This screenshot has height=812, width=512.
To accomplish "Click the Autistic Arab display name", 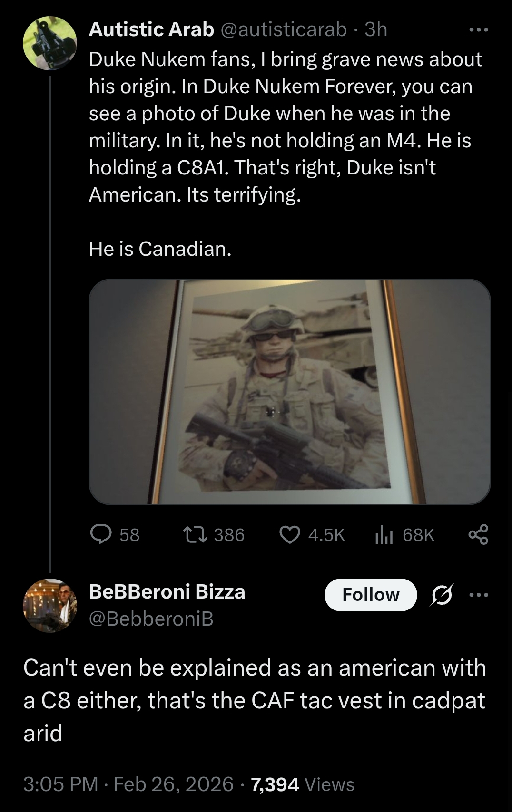I will [151, 29].
